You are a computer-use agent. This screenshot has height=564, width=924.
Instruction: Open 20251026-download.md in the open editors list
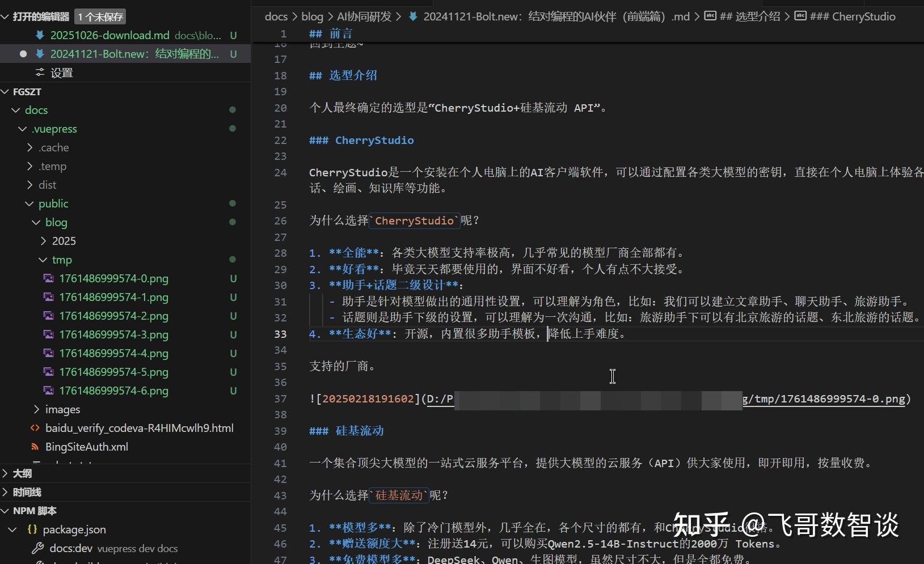point(109,35)
